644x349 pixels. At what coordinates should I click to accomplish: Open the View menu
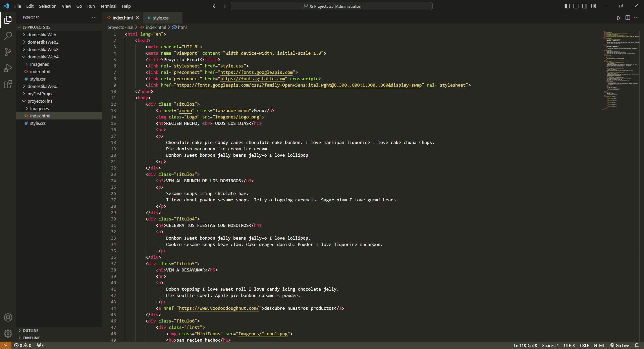click(66, 6)
